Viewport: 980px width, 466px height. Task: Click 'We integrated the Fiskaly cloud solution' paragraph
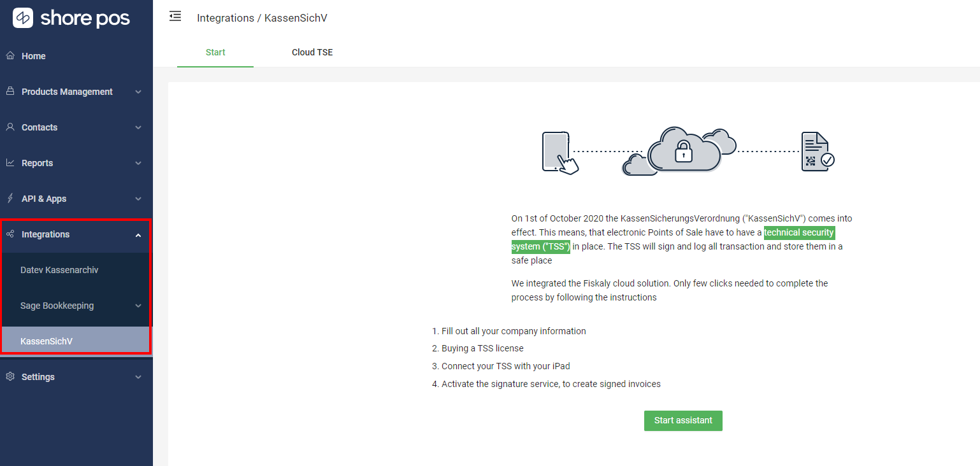[x=670, y=290]
